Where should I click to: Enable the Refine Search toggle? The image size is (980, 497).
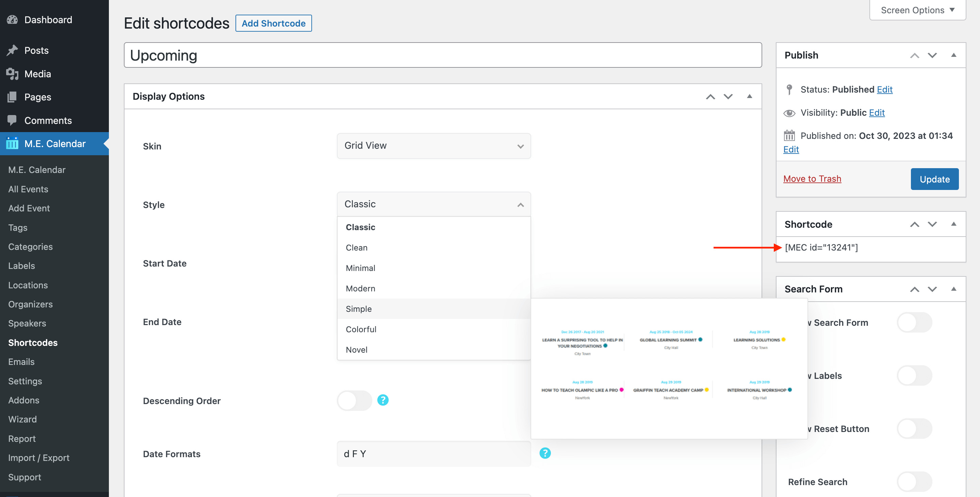(914, 482)
